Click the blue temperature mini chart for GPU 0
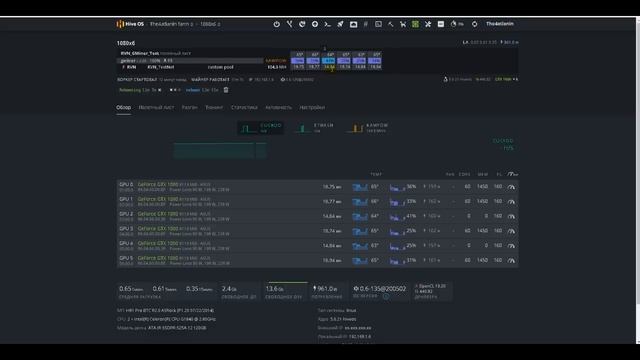 coord(360,187)
